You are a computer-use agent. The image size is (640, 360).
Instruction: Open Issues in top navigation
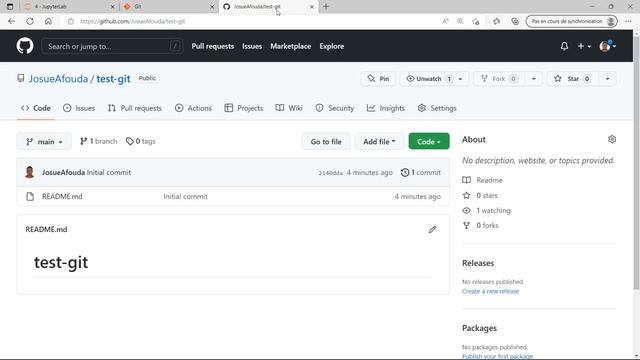pyautogui.click(x=252, y=46)
